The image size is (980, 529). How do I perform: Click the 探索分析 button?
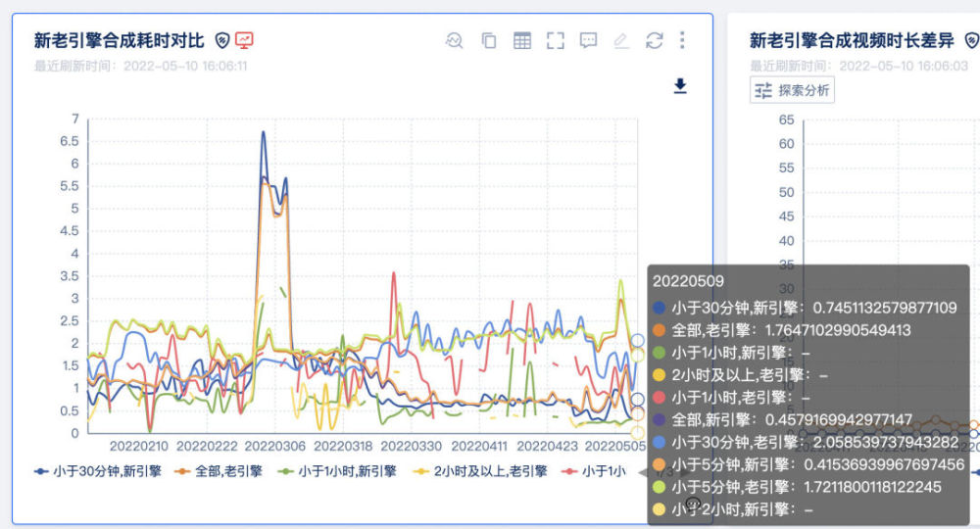pos(792,90)
